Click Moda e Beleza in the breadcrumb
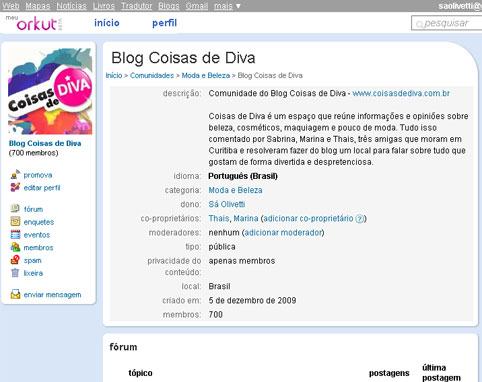 coord(206,75)
